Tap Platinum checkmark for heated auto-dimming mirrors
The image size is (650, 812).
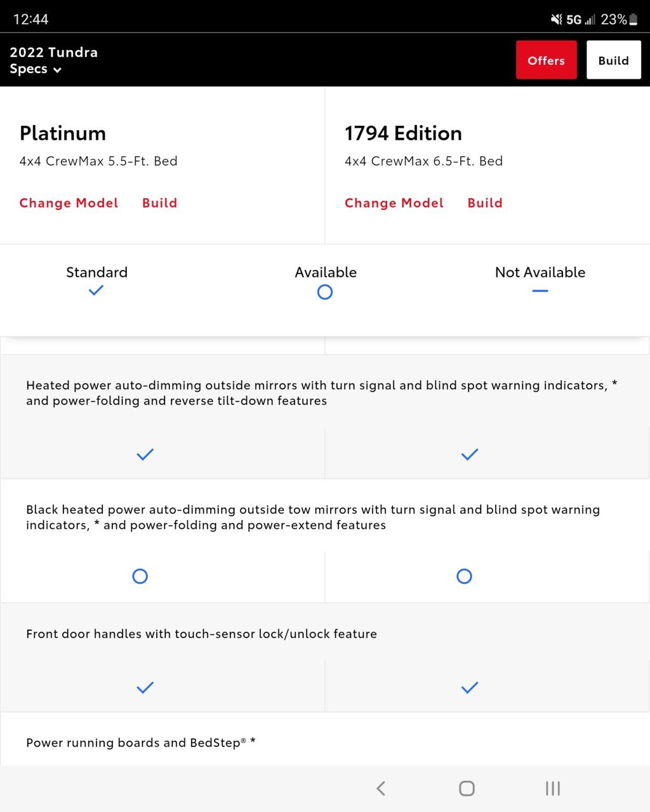coord(145,455)
